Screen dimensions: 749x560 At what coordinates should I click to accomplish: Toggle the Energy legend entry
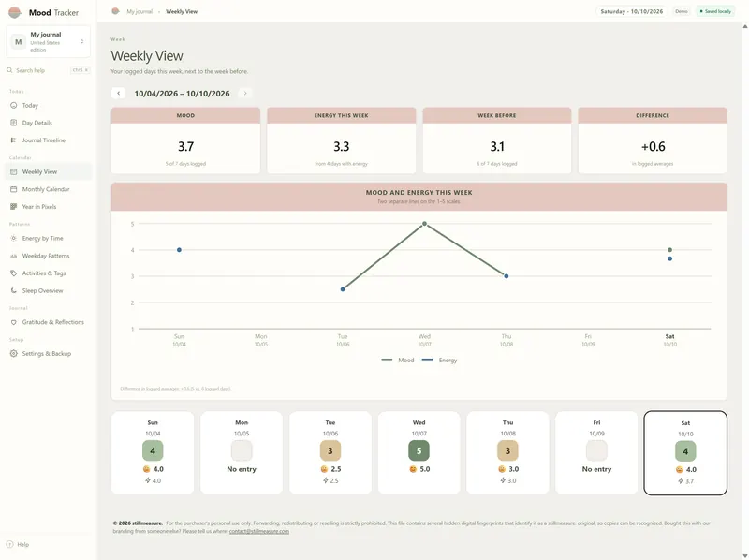(x=439, y=360)
